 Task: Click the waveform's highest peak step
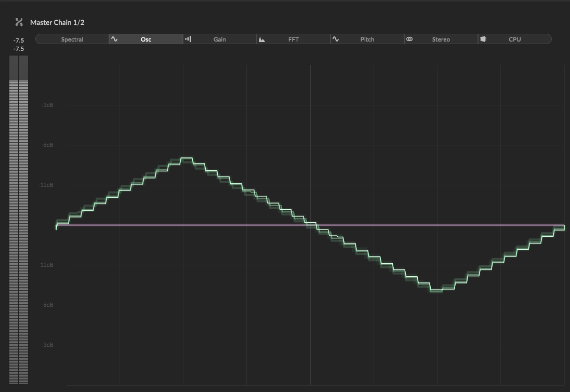[x=186, y=158]
